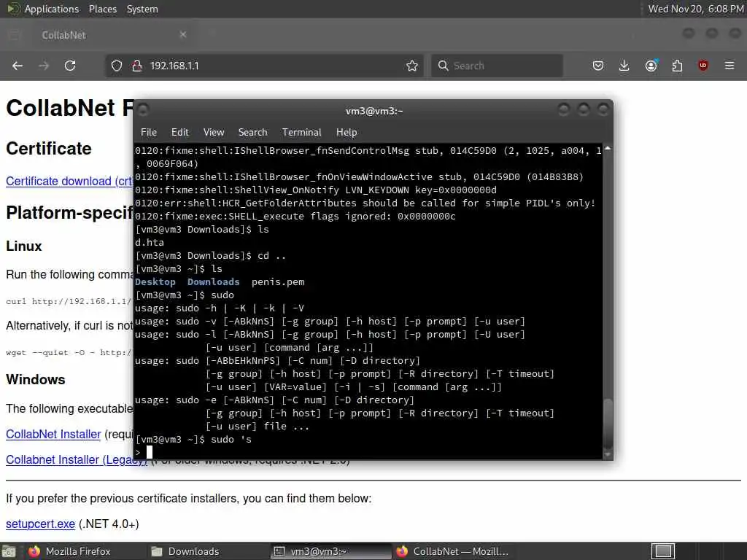Click the Firefox Search box
Image resolution: width=747 pixels, height=560 pixels.
point(497,66)
